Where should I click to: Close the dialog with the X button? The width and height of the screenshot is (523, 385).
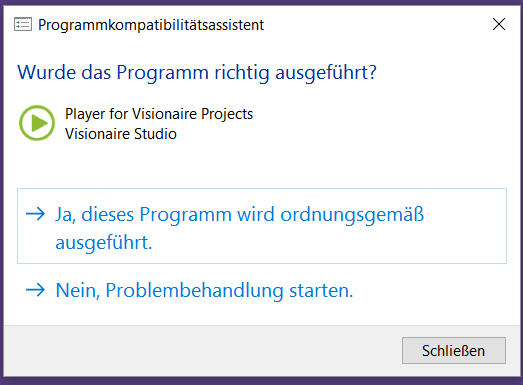[499, 24]
